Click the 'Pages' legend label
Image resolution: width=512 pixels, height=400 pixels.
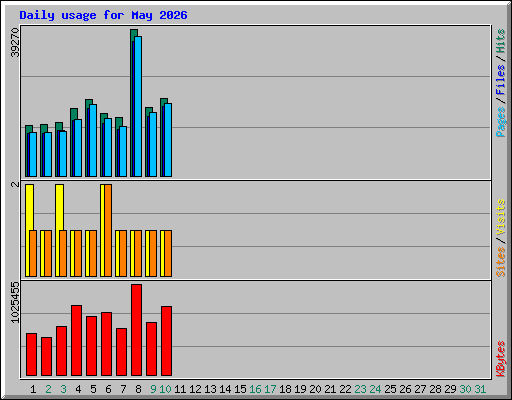[x=501, y=122]
